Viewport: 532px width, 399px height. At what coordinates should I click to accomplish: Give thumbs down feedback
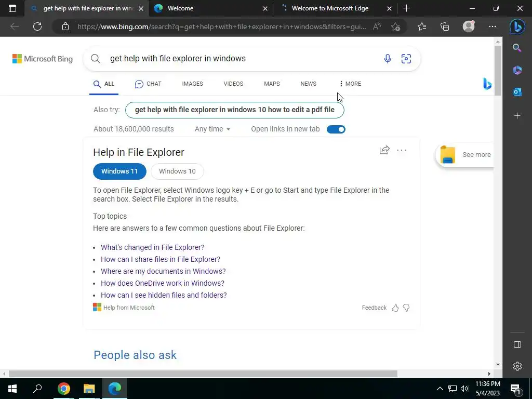coord(406,308)
